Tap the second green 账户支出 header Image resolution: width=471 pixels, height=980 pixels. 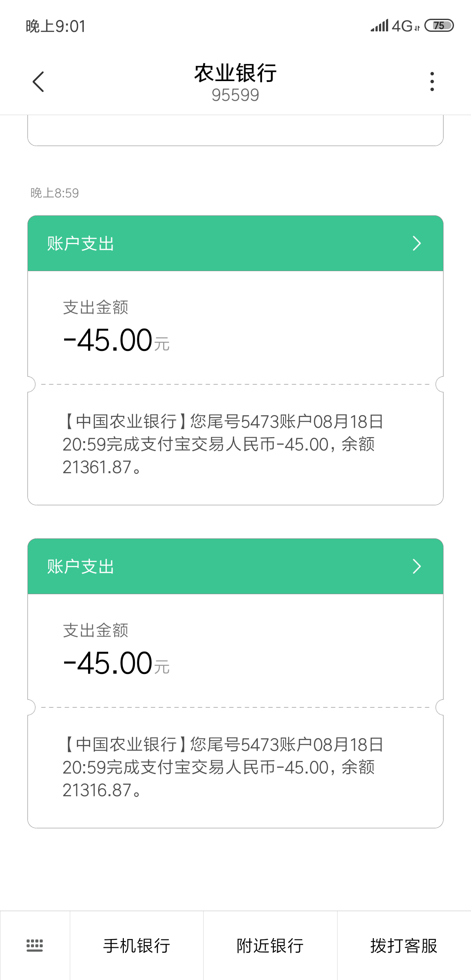[218, 566]
